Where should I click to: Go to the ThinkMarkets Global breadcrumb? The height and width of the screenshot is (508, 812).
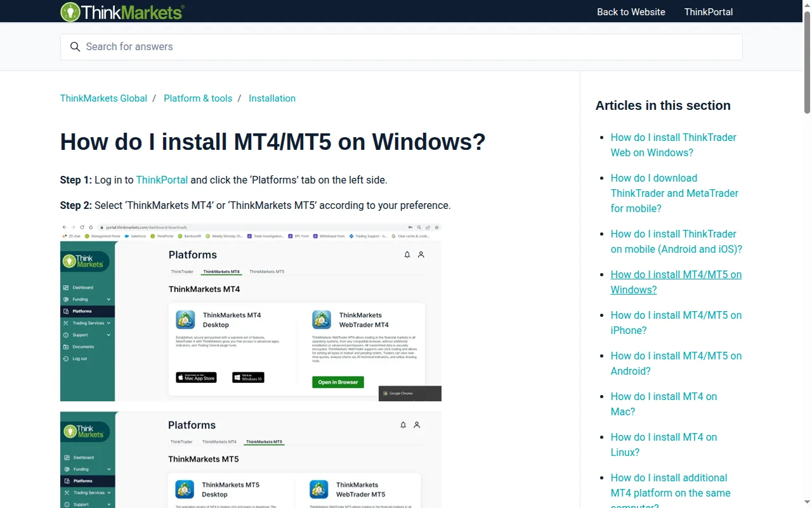click(103, 98)
